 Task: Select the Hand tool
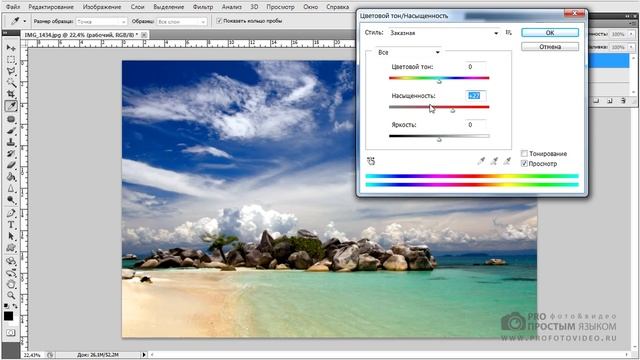(x=11, y=284)
